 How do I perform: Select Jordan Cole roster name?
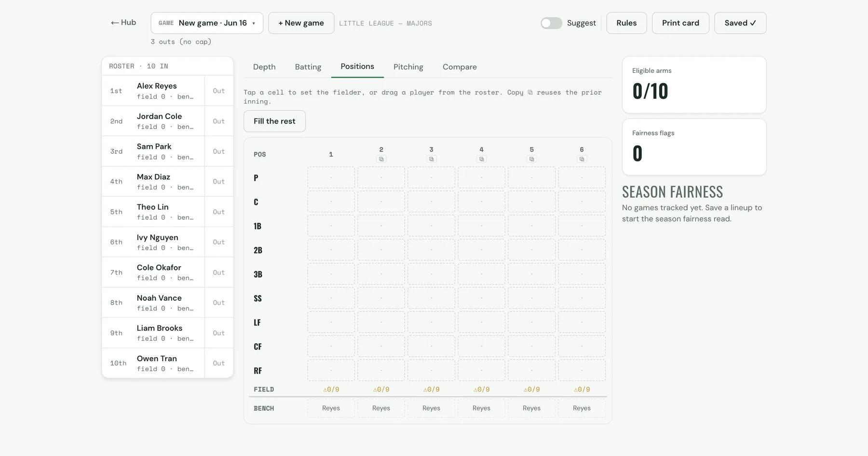(159, 116)
